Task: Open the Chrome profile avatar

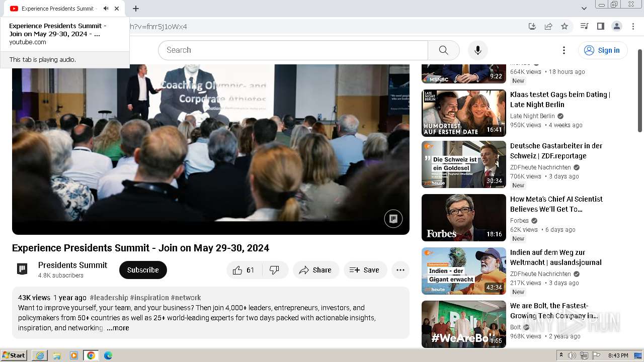Action: (616, 26)
